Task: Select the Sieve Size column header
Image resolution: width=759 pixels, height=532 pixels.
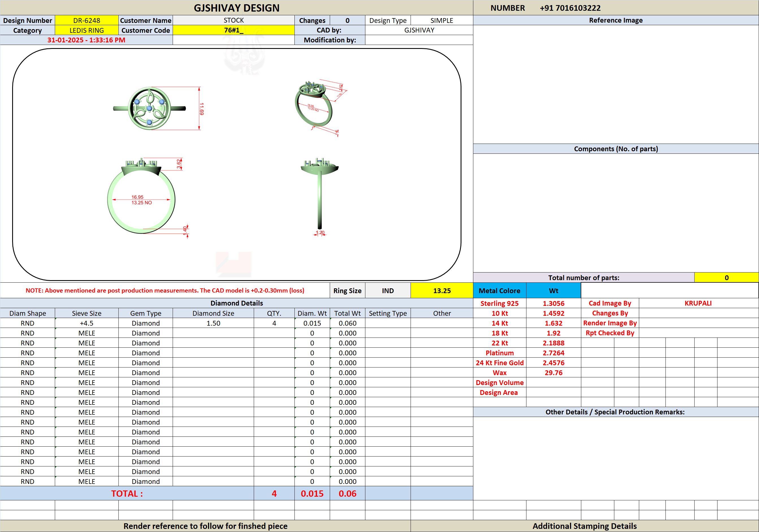Action: (x=87, y=313)
